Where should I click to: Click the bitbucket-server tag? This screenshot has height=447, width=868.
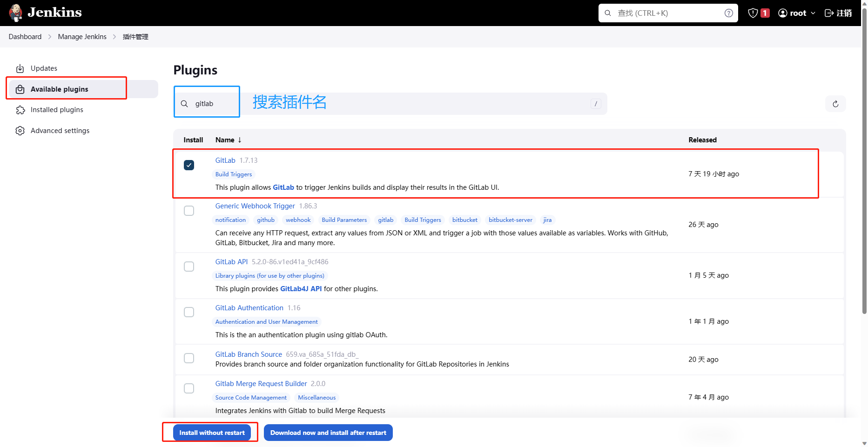(x=511, y=220)
